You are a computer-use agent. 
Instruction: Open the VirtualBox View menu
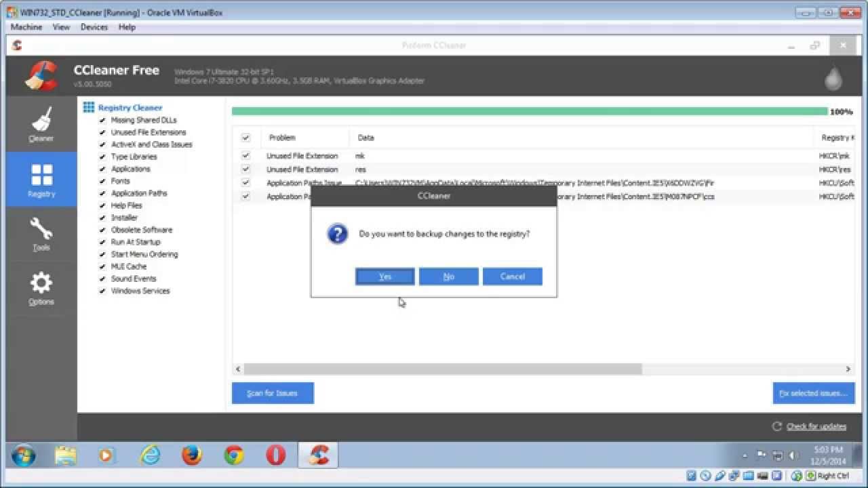(61, 27)
